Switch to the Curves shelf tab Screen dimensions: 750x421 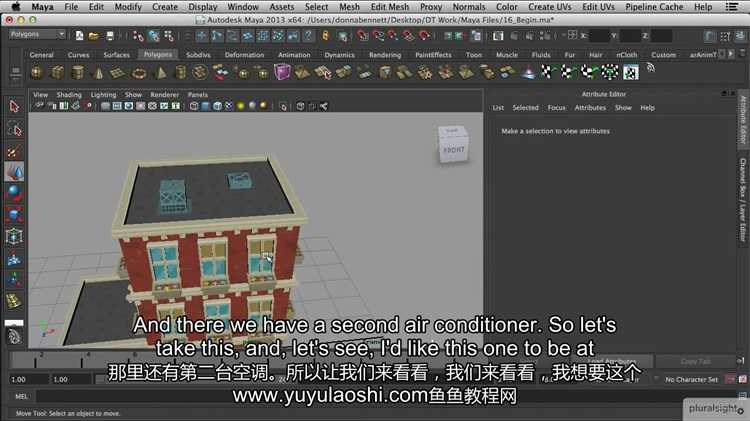coord(78,55)
